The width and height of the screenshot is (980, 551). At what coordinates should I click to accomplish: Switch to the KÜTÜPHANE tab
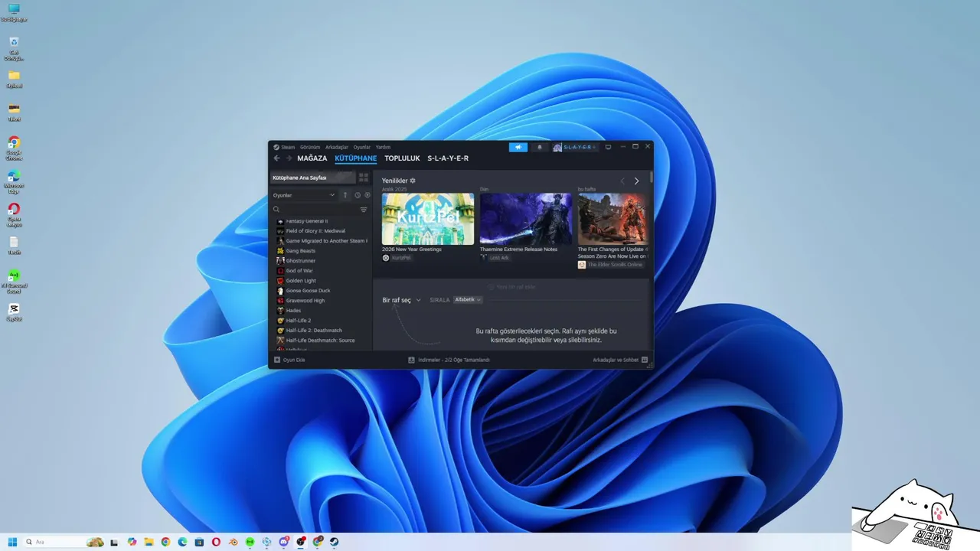coord(356,158)
